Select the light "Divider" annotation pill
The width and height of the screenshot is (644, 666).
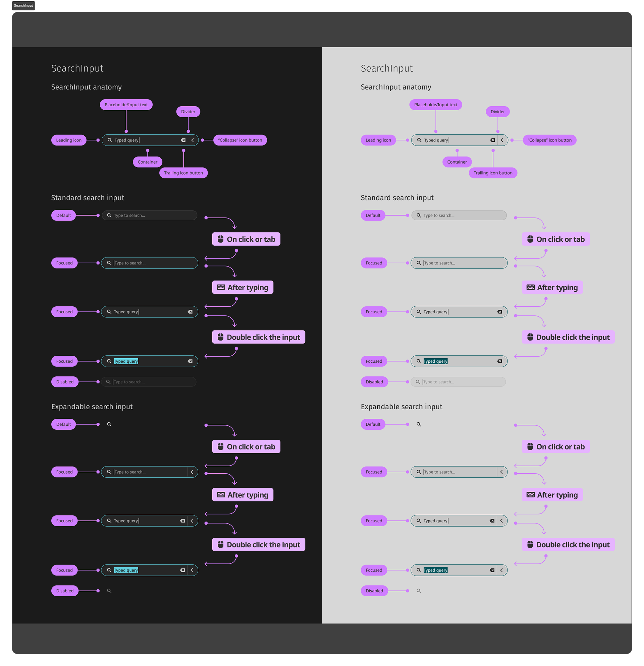tap(497, 112)
